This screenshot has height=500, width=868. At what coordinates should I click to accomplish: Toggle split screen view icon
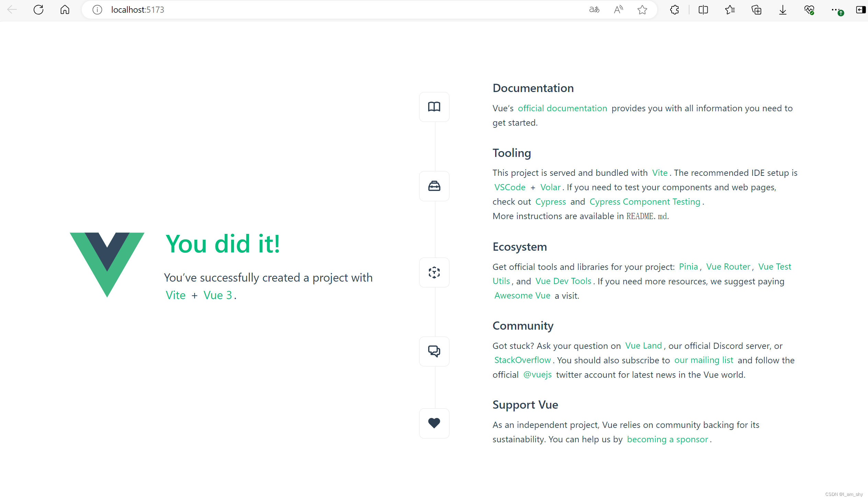pyautogui.click(x=703, y=10)
